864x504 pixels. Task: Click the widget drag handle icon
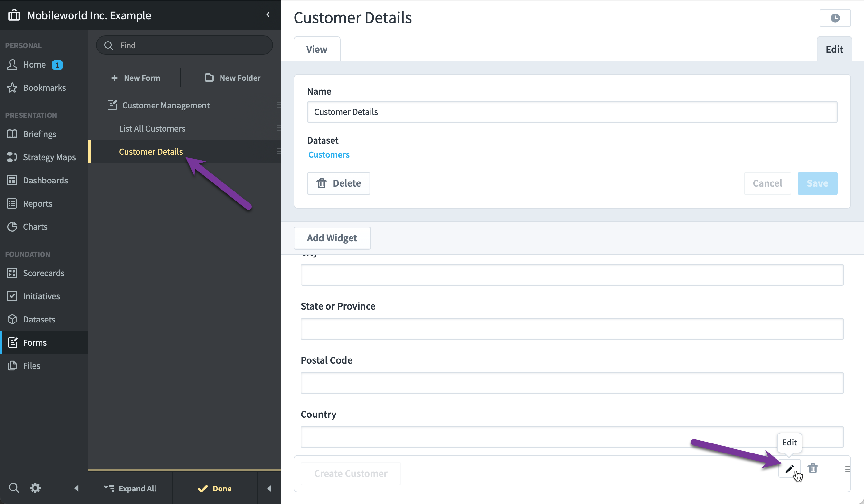(x=848, y=469)
